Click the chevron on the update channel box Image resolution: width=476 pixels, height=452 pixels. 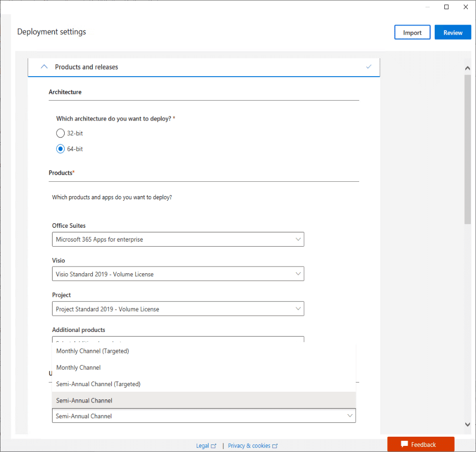click(x=350, y=415)
